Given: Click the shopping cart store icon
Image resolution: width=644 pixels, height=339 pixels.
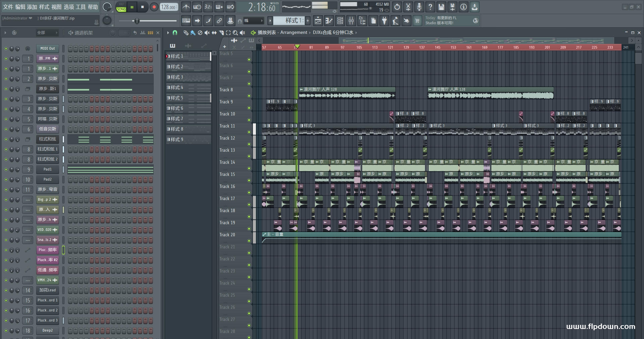Looking at the screenshot, I should pyautogui.click(x=417, y=21).
